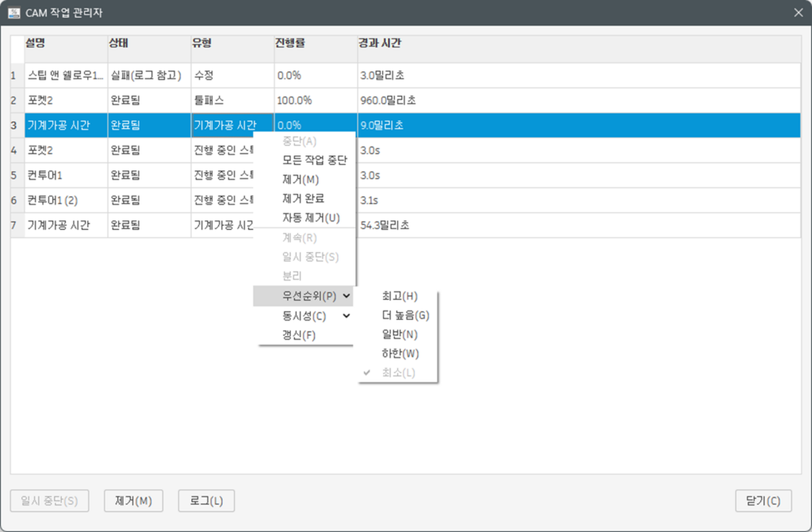Click the 3.0밀리초 elapsed time cell
812x532 pixels.
pos(579,75)
